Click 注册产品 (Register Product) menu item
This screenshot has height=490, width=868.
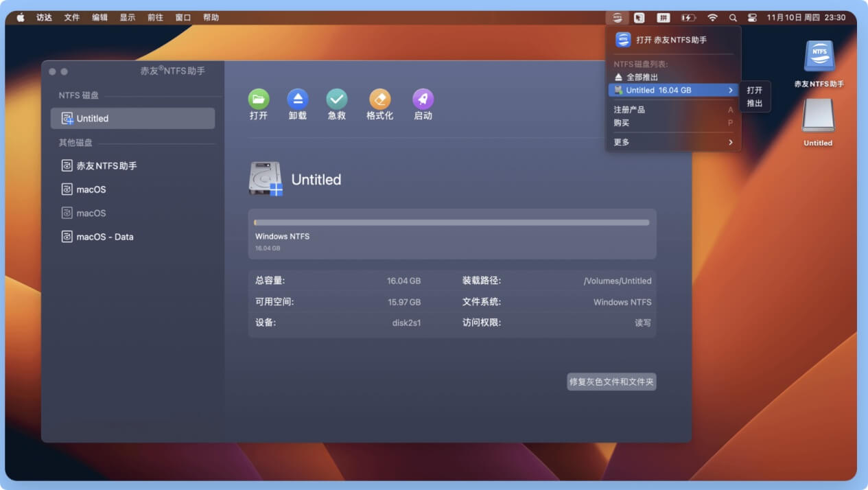[629, 109]
